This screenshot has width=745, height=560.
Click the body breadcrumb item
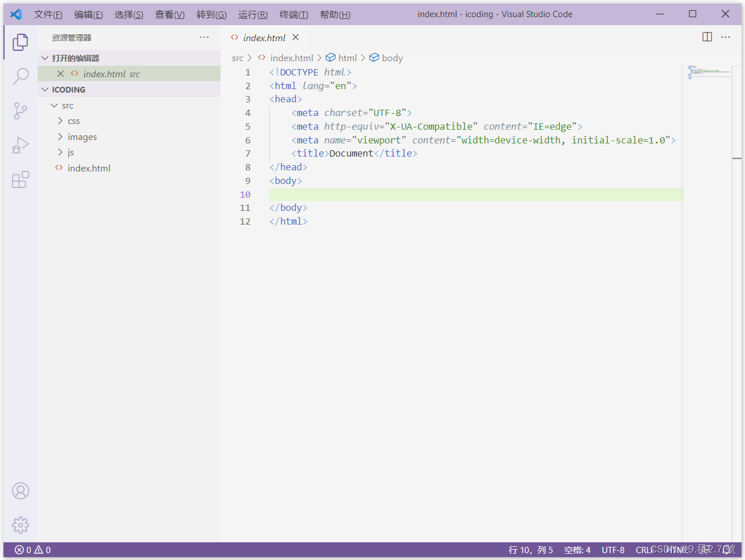392,58
